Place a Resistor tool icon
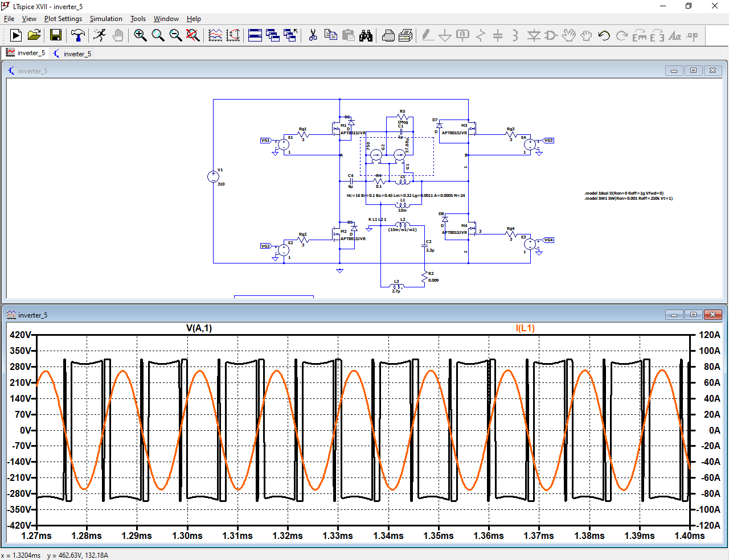The width and height of the screenshot is (729, 560). point(481,35)
